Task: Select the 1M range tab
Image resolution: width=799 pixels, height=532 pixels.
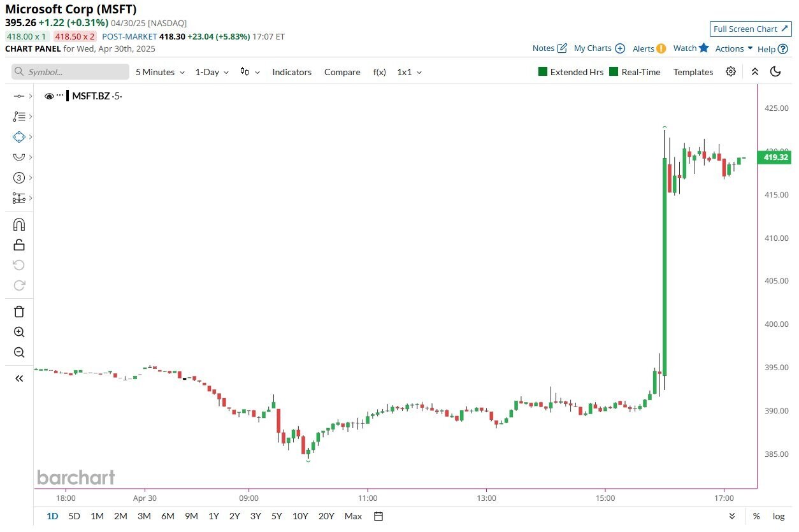Action: (x=97, y=516)
